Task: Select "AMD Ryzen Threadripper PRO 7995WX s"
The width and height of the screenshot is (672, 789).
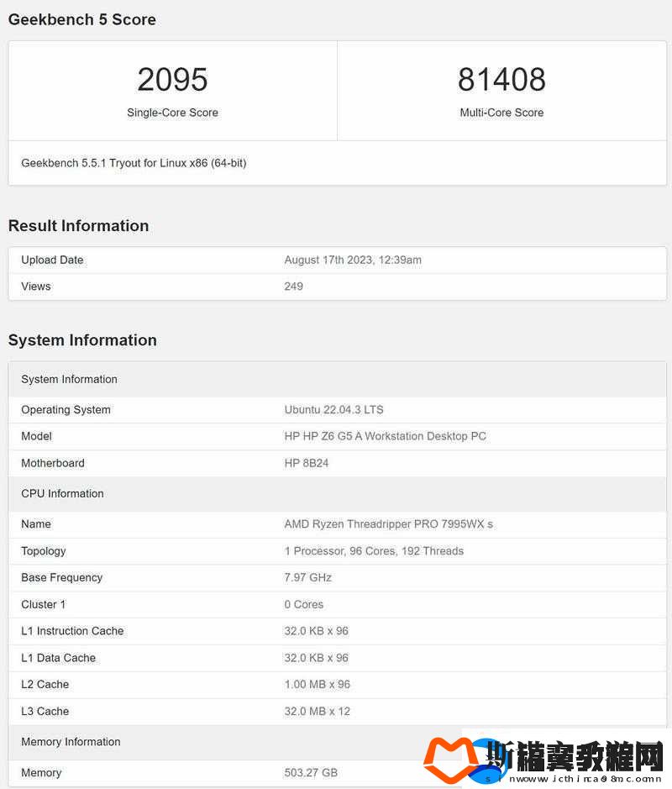Action: tap(389, 524)
